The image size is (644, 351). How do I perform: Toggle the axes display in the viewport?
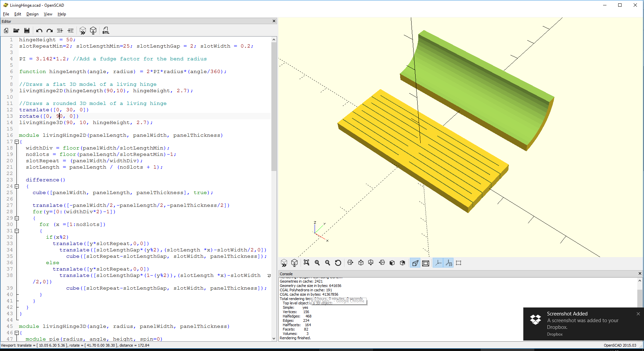tap(438, 263)
